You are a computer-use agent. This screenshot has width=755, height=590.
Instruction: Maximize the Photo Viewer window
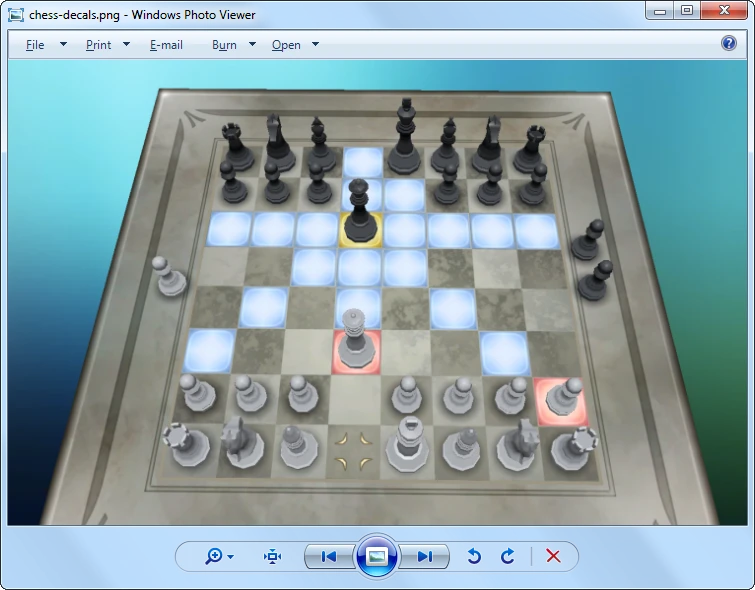(x=687, y=11)
